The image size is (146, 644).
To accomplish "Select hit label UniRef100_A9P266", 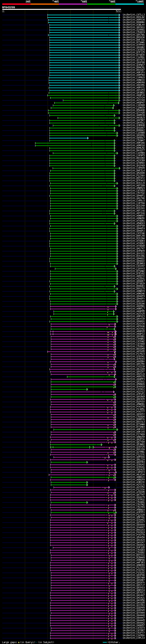I will click(133, 143).
